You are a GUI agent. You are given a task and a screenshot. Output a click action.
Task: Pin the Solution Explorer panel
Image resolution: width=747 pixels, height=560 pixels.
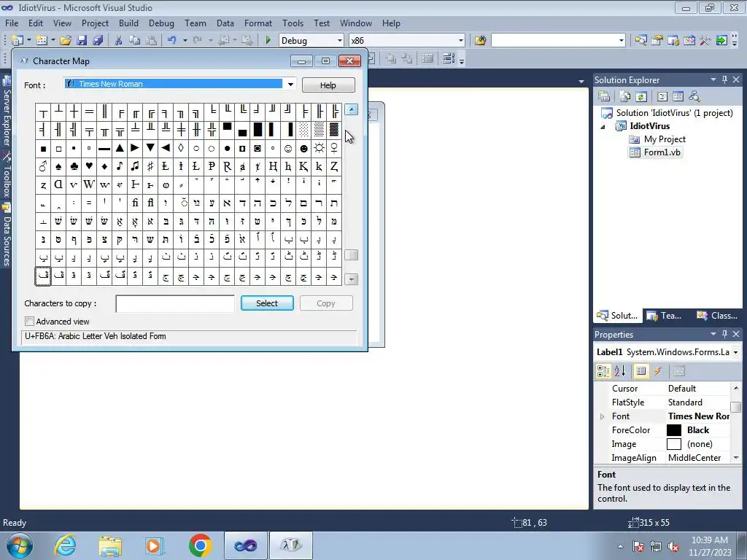(724, 79)
